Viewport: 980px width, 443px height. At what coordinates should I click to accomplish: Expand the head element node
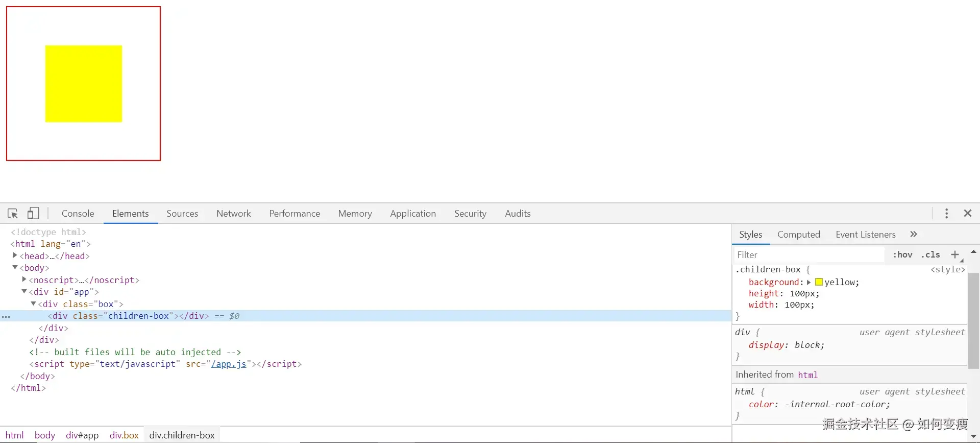(15, 255)
